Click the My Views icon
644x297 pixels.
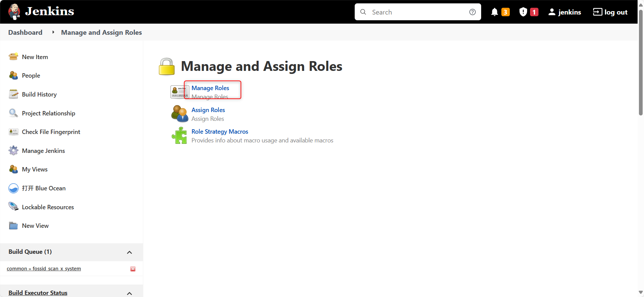tap(13, 169)
